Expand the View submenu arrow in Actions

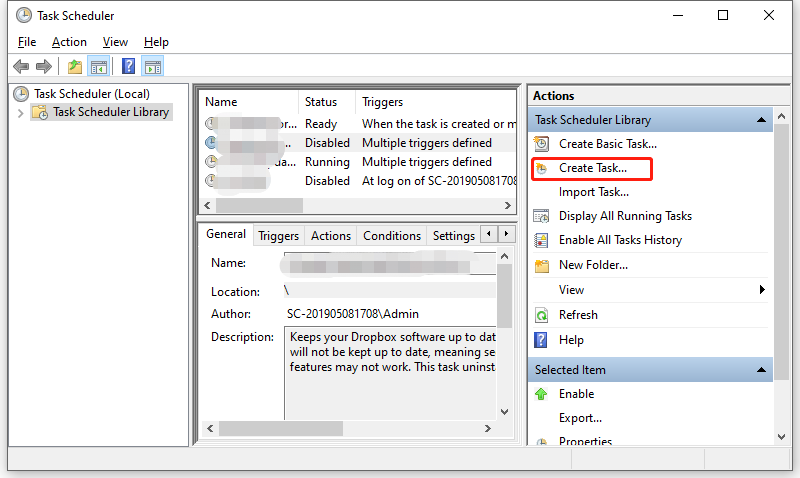point(762,290)
